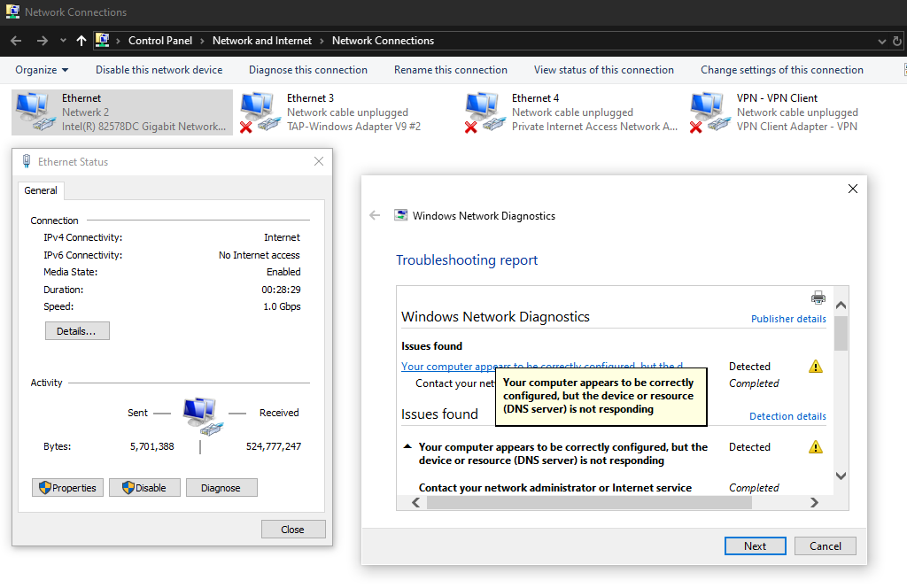Click Network and Internet in breadcrumb path
Screen dimensions: 907x588
click(x=262, y=41)
